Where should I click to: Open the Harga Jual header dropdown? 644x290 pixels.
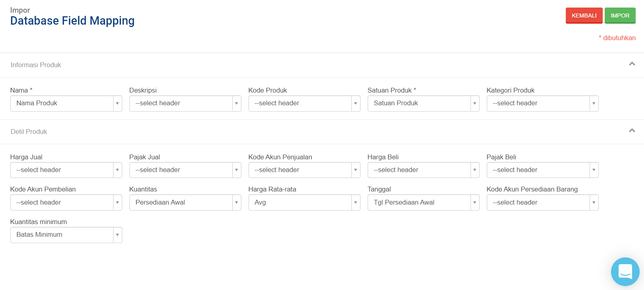(66, 170)
